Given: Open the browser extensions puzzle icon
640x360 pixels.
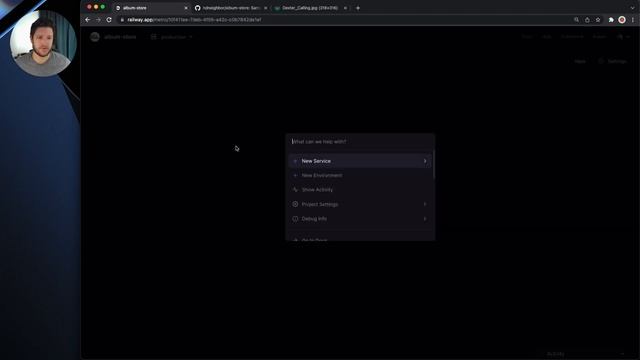Looking at the screenshot, I should pyautogui.click(x=611, y=20).
